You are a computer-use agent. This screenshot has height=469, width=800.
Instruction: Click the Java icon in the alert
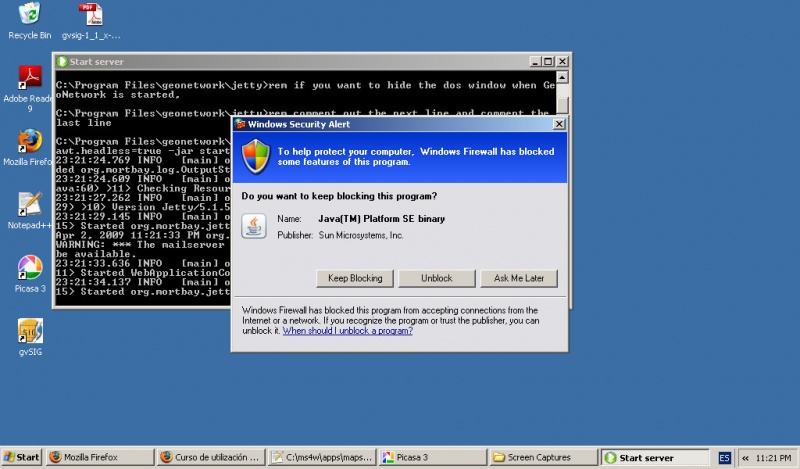tap(257, 224)
